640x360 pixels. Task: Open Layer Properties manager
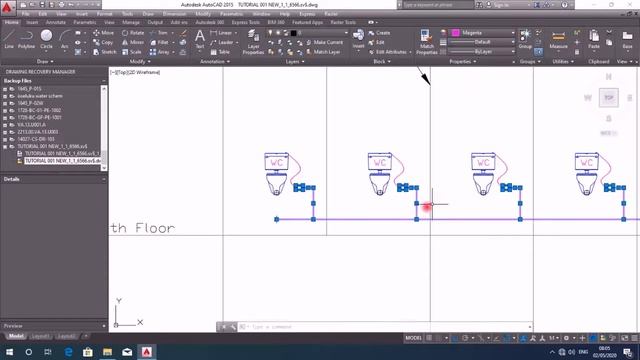(x=253, y=42)
